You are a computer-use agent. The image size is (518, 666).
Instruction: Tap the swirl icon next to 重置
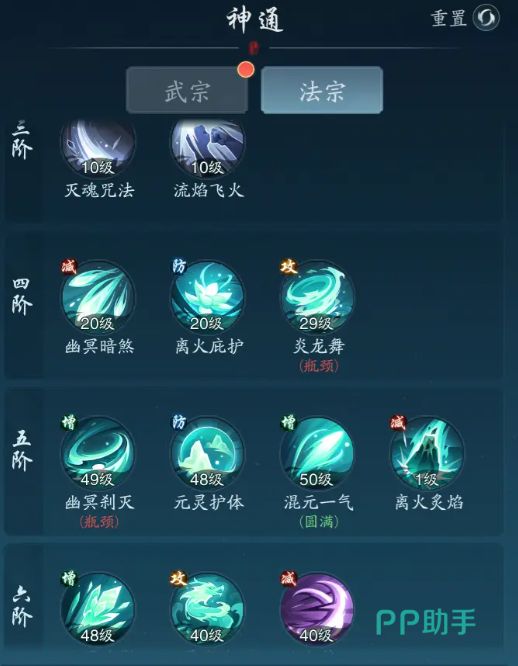(x=486, y=18)
